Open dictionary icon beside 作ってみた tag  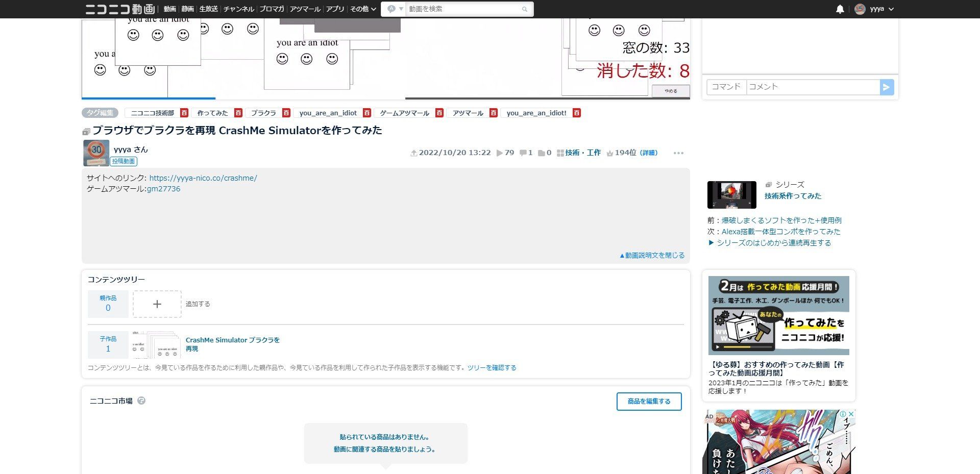coord(238,113)
